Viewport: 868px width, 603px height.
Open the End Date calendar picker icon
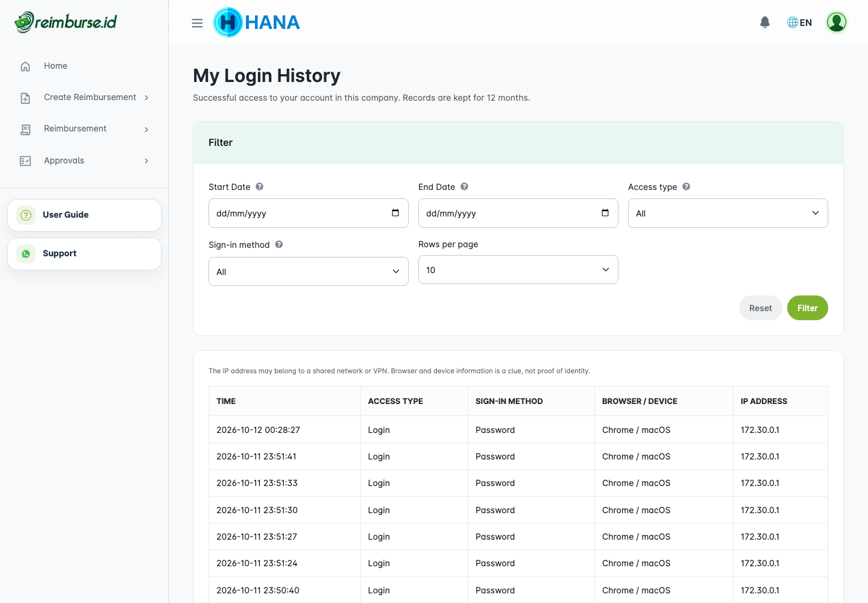(x=605, y=213)
